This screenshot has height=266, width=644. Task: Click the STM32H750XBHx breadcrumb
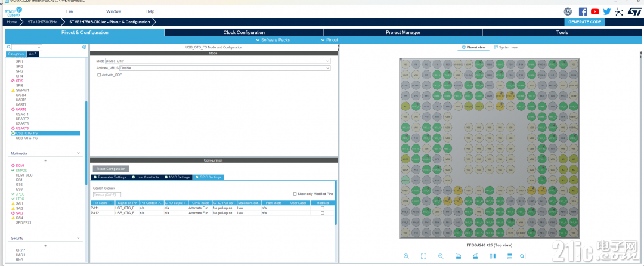(42, 21)
